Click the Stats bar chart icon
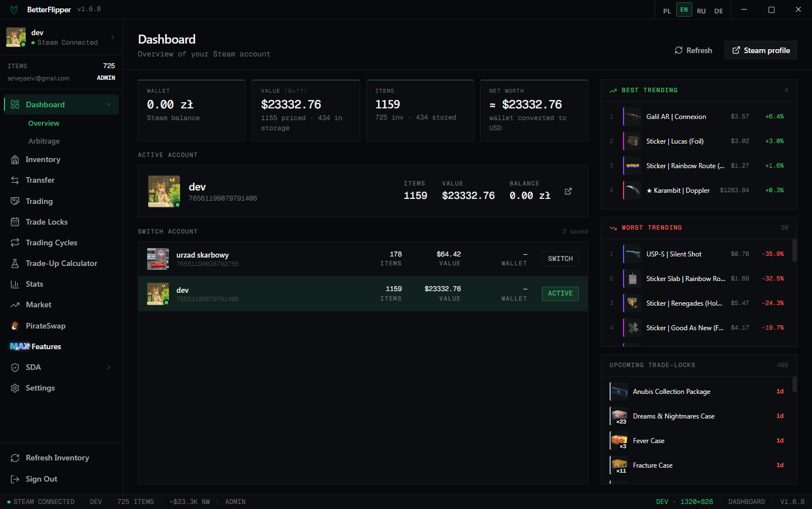This screenshot has width=812, height=509. pyautogui.click(x=15, y=284)
